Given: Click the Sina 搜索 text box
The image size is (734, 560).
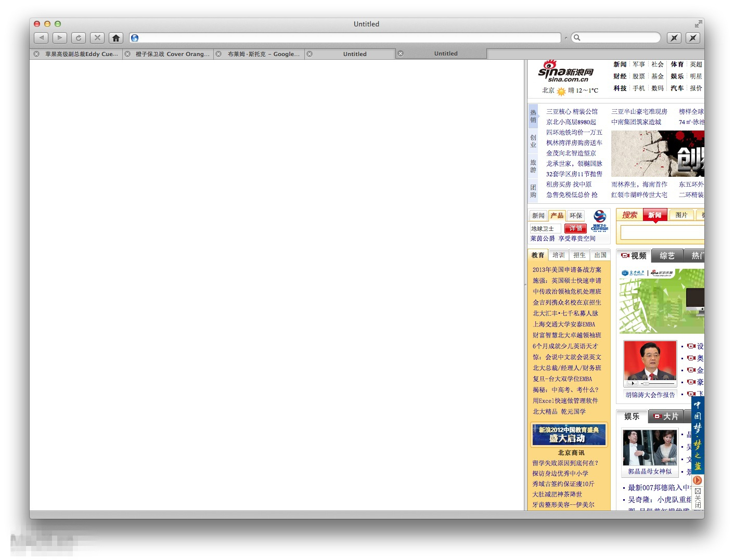Looking at the screenshot, I should click(662, 232).
